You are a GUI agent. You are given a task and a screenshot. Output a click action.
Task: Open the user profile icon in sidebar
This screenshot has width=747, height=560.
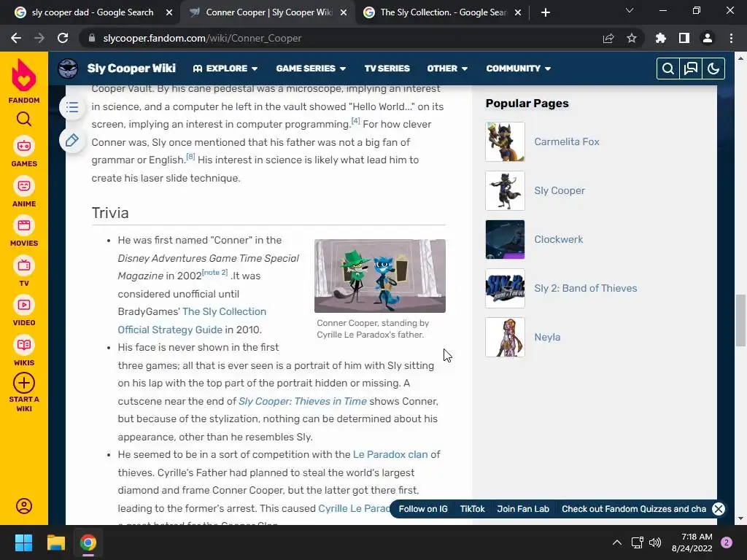coord(24,506)
